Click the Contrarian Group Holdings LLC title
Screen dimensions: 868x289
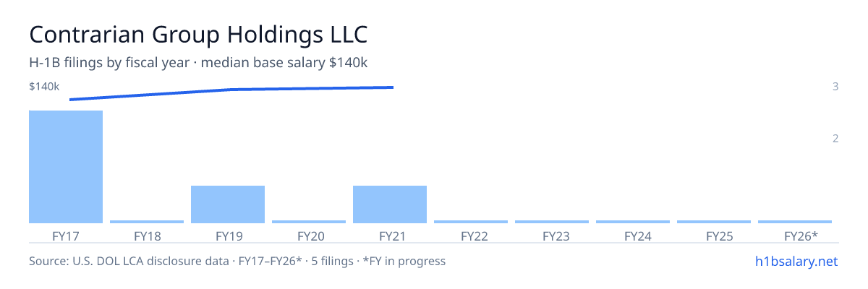(x=199, y=35)
